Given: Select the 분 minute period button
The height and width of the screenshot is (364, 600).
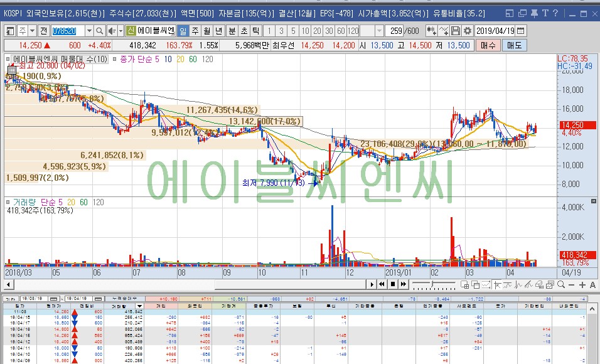Looking at the screenshot, I should pyautogui.click(x=232, y=31).
